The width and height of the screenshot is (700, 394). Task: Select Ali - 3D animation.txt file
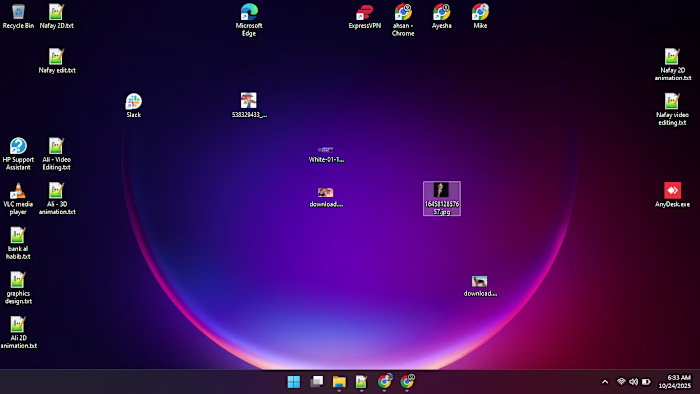point(56,198)
